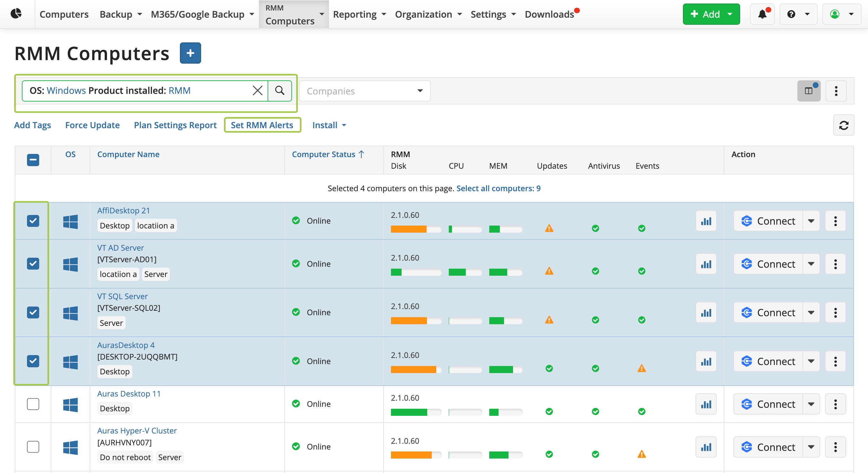This screenshot has height=473, width=868.
Task: Click the search magnifier icon
Action: point(280,90)
